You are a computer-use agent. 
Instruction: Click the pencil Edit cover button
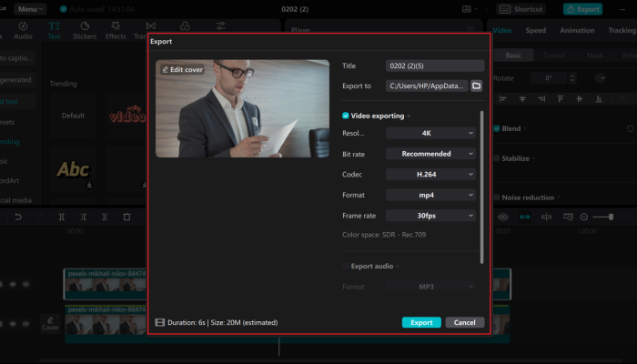coord(181,69)
